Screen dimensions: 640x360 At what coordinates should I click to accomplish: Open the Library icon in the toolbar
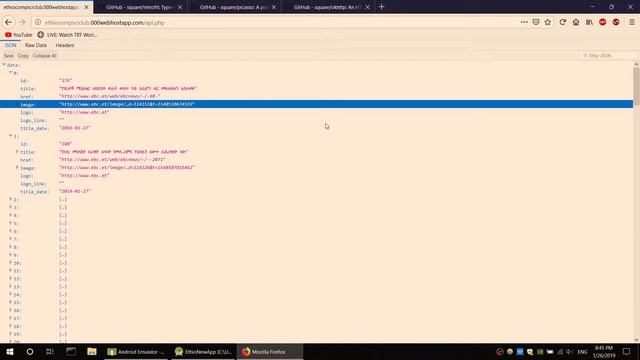589,22
